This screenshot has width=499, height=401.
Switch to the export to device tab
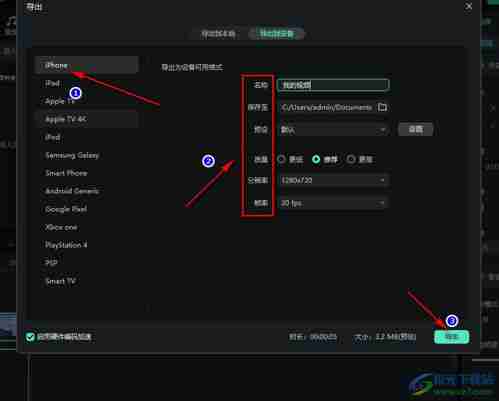pos(276,34)
